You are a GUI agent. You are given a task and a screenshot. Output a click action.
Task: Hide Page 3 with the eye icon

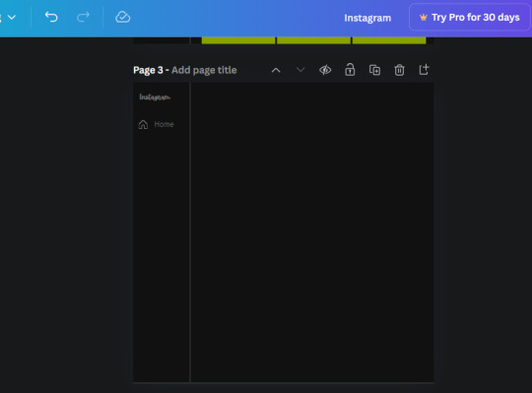click(325, 70)
